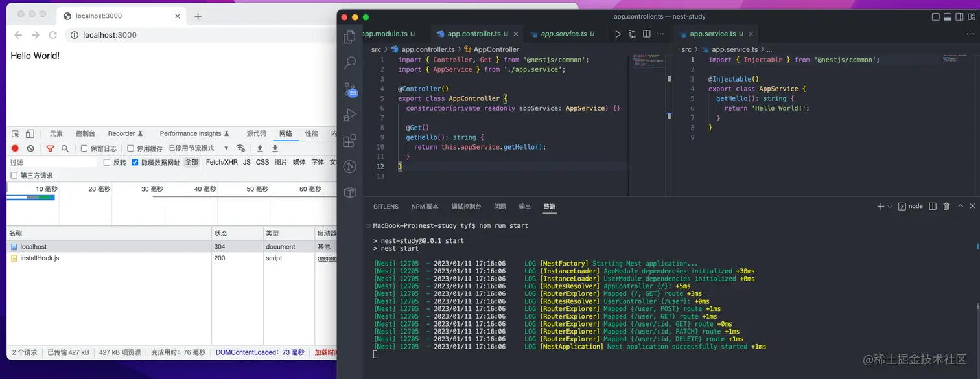
Task: Maximize the terminal panel size
Action: (960, 206)
